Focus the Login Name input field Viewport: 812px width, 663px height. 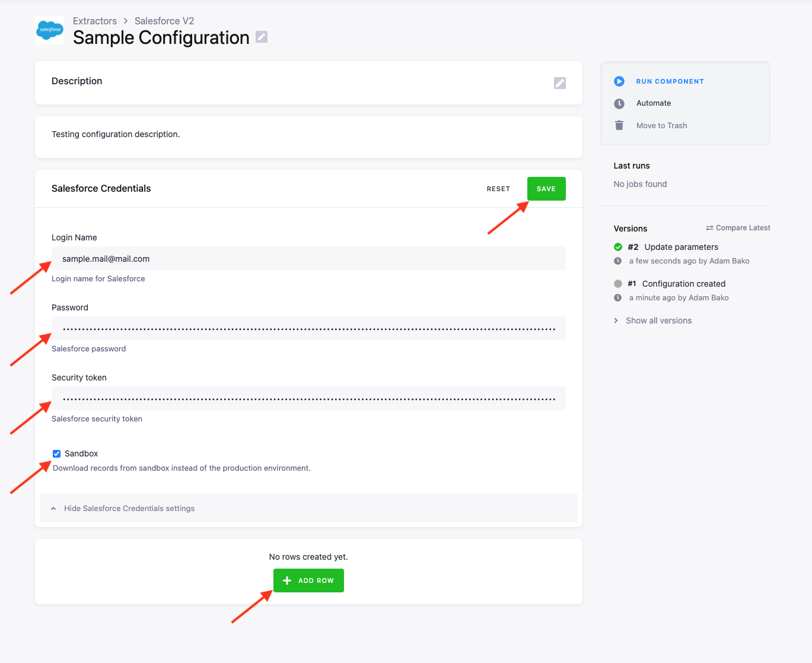tap(308, 258)
